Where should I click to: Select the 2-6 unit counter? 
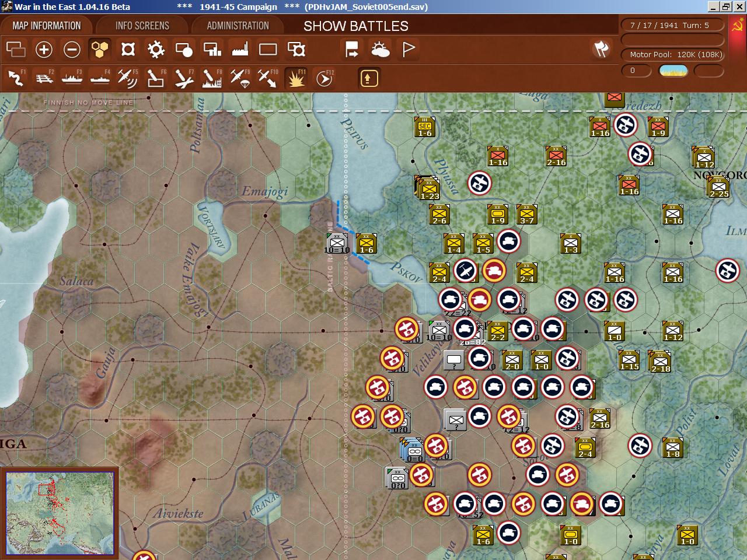coord(439,215)
